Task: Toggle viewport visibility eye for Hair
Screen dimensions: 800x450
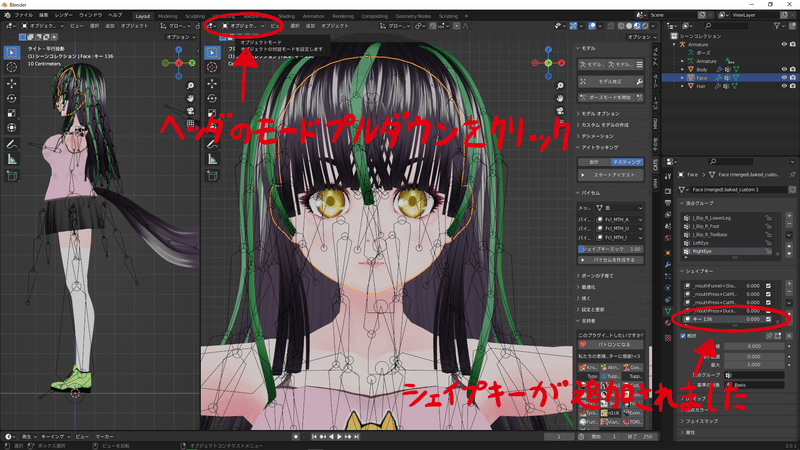Action: [x=784, y=86]
